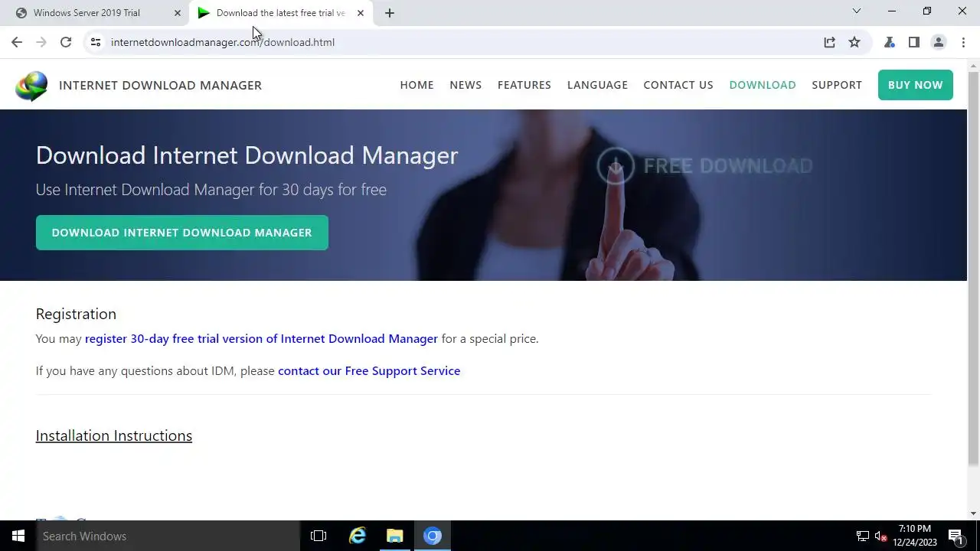Open the Chrome profile avatar
Screen dimensions: 980x551
point(939,42)
